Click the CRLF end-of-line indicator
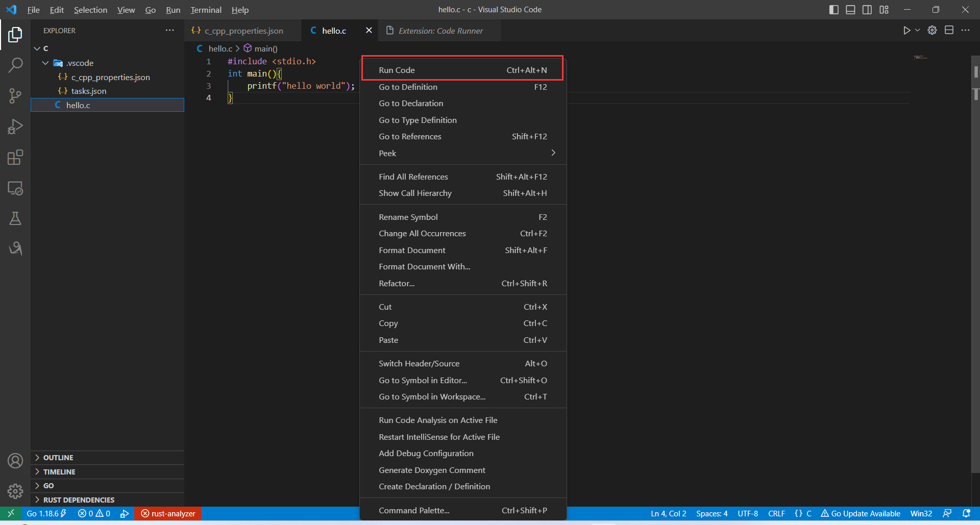 pos(776,513)
